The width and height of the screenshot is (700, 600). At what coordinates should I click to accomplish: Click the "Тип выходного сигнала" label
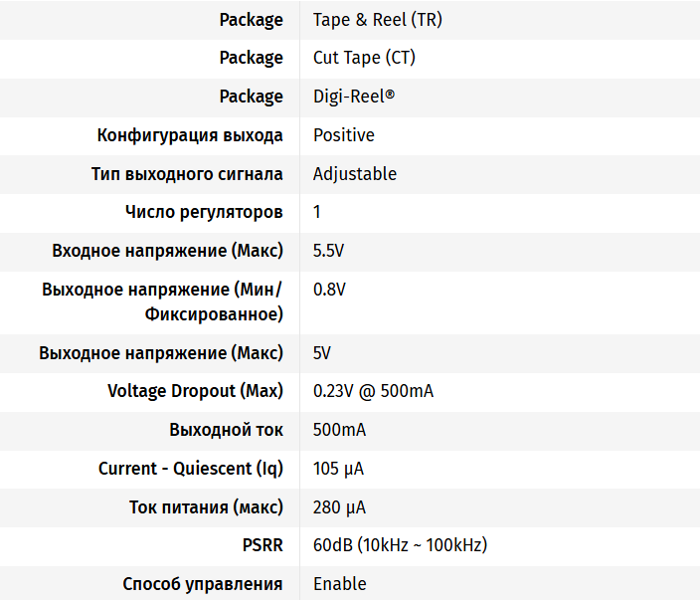pos(187,174)
